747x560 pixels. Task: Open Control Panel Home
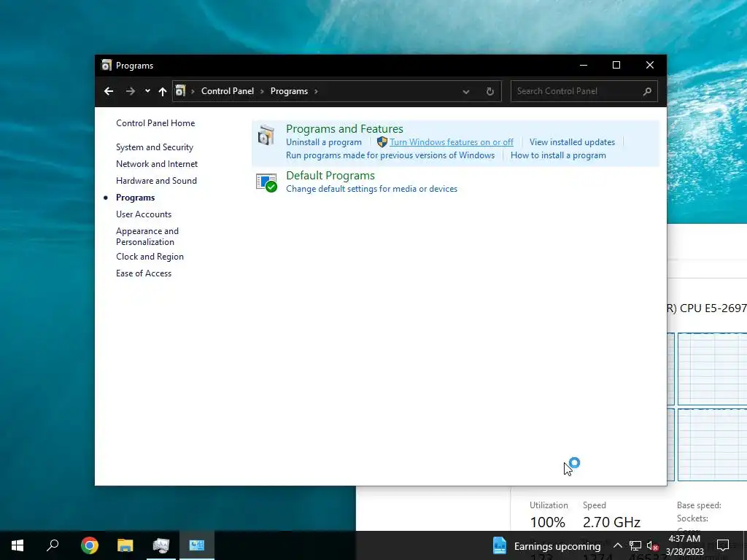tap(155, 122)
